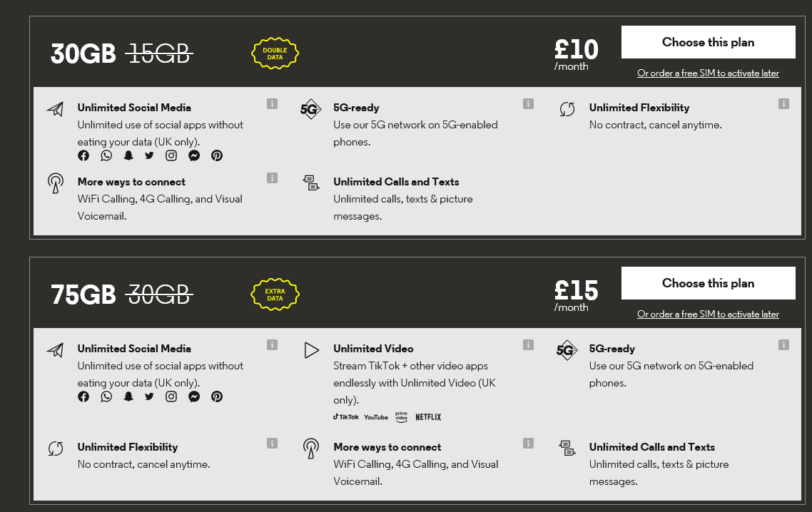Screen dimensions: 812x512
Task: Order a free SIM for the 75GB plan
Action: [708, 314]
